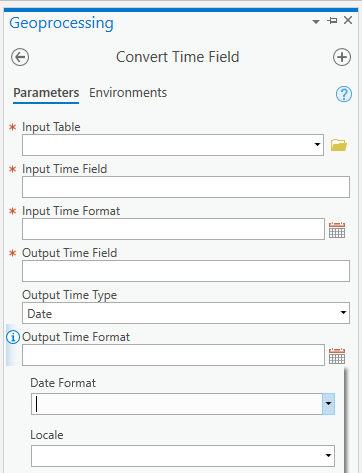Click the Output Time Format text field

pos(173,355)
